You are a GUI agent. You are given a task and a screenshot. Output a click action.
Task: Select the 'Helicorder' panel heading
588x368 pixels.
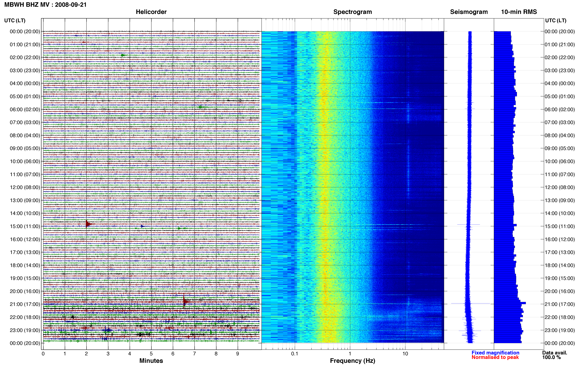click(x=151, y=12)
